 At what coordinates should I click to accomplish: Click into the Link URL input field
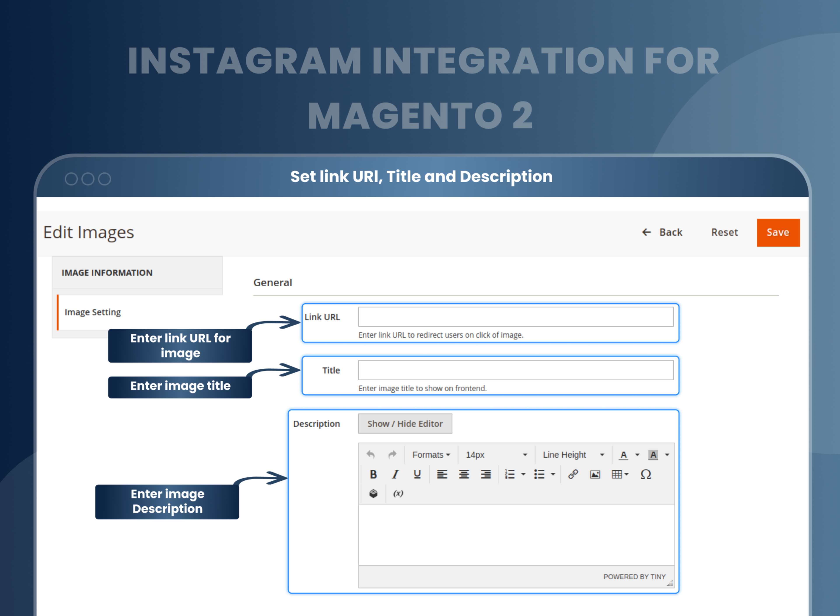[x=516, y=317]
